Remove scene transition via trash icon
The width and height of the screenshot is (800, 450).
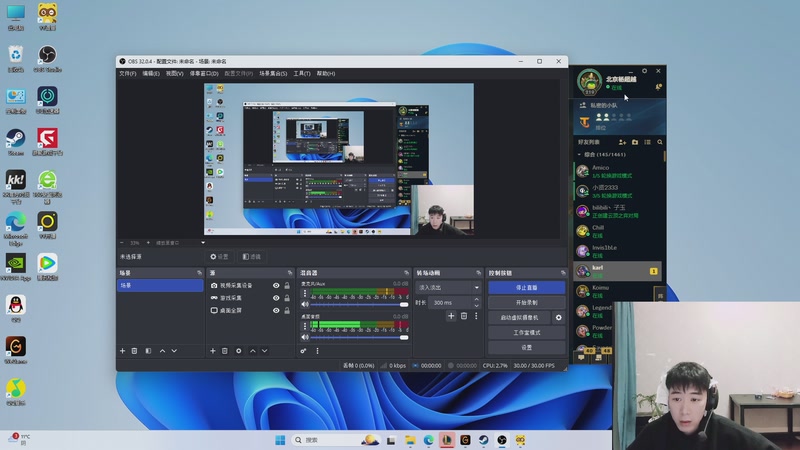click(x=464, y=316)
